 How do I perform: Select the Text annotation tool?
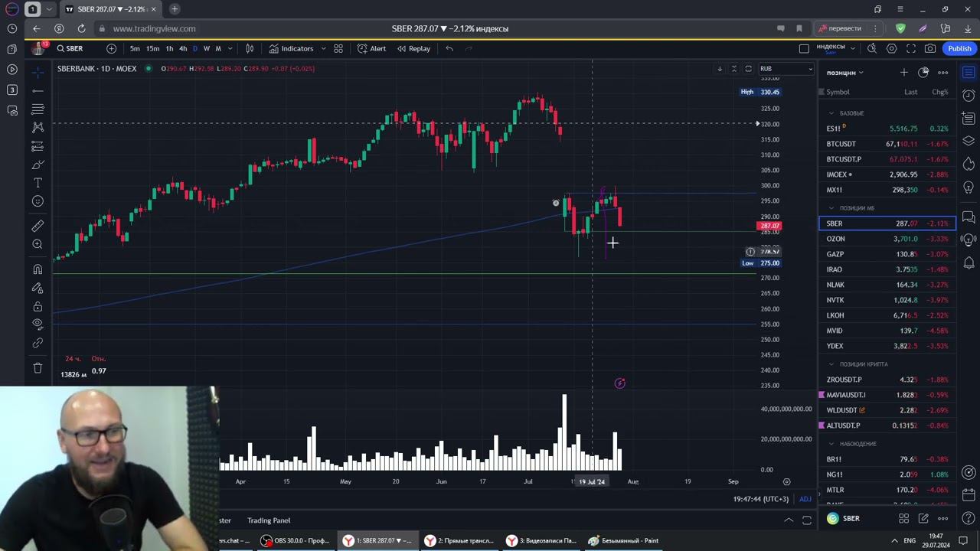(38, 183)
